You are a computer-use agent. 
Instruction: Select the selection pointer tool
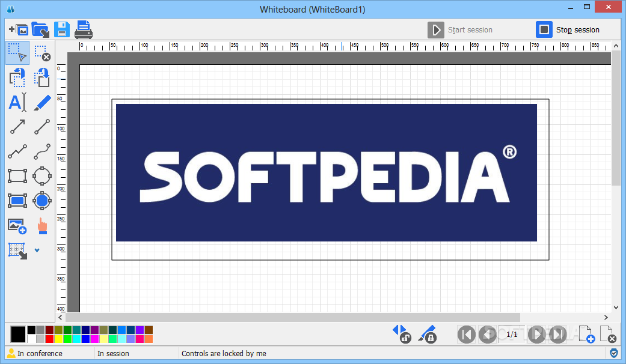point(17,53)
